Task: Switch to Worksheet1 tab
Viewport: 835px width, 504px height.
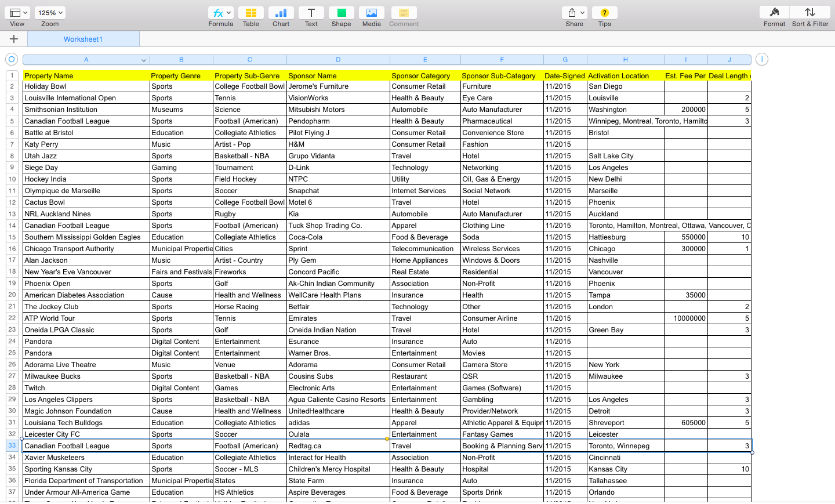Action: pyautogui.click(x=83, y=39)
